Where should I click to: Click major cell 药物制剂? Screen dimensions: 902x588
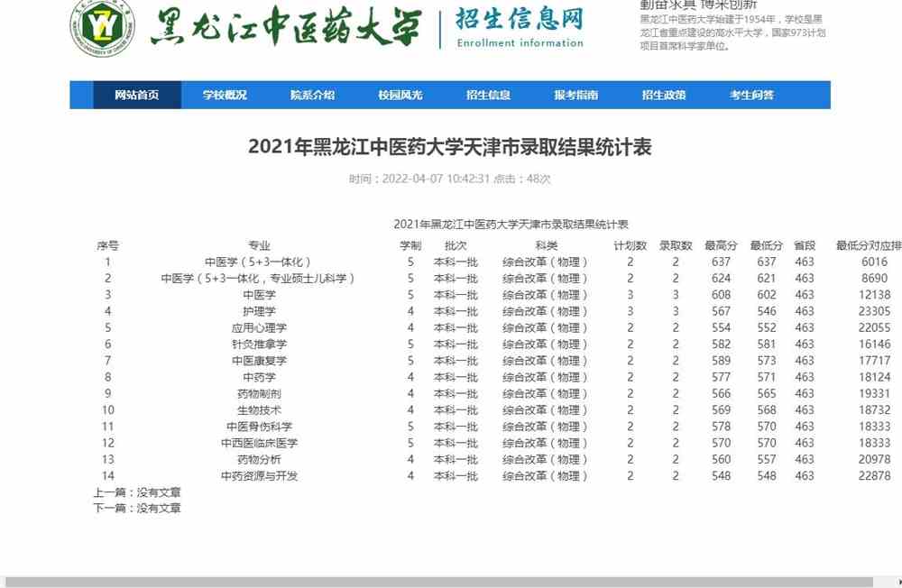click(x=259, y=393)
